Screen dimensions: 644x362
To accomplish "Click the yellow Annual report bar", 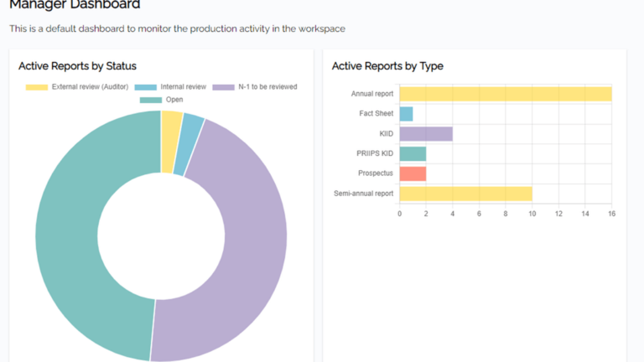I will point(505,94).
